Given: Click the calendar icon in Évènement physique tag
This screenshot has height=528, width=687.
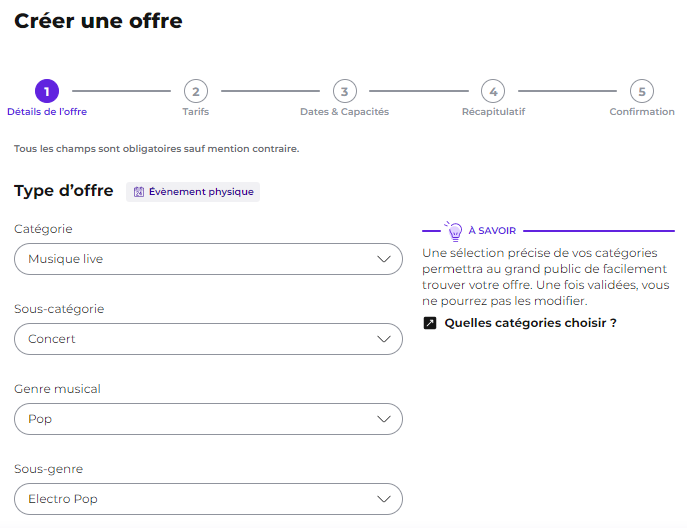Looking at the screenshot, I should [x=139, y=192].
